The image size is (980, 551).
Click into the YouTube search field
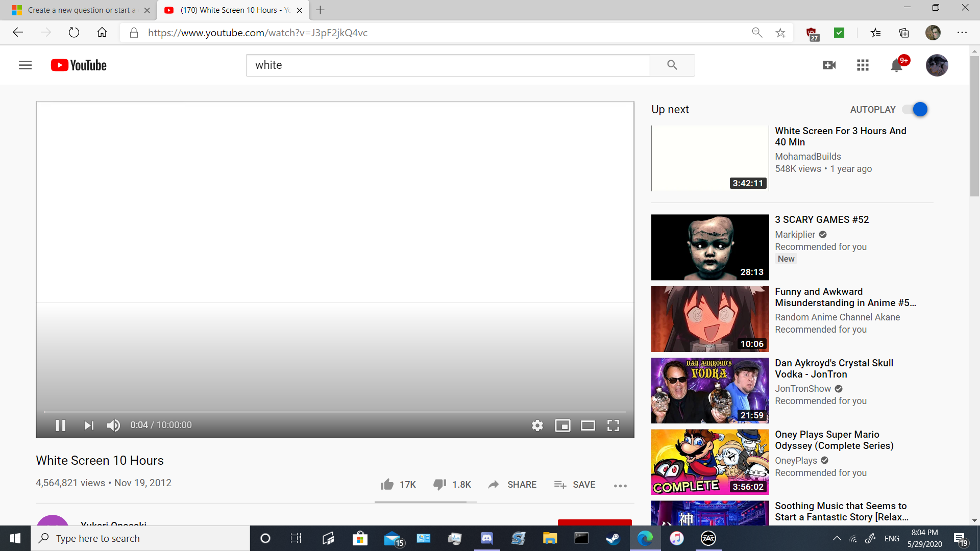448,65
